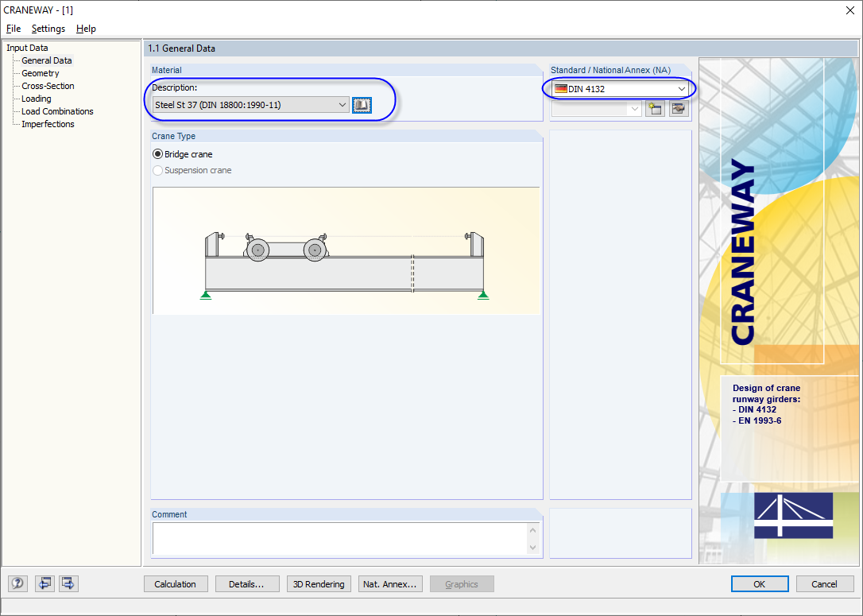This screenshot has width=863, height=616.
Task: Click the bridge crane illustration
Action: tap(346, 251)
